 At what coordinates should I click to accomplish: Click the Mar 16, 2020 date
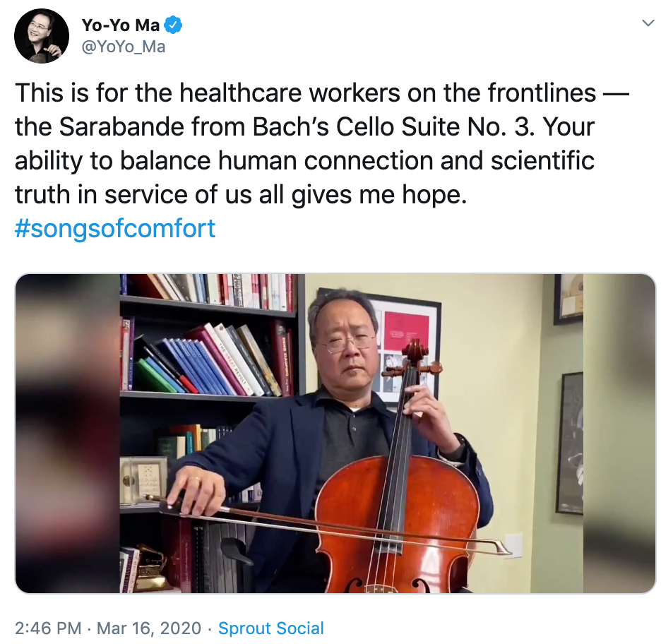point(149,628)
